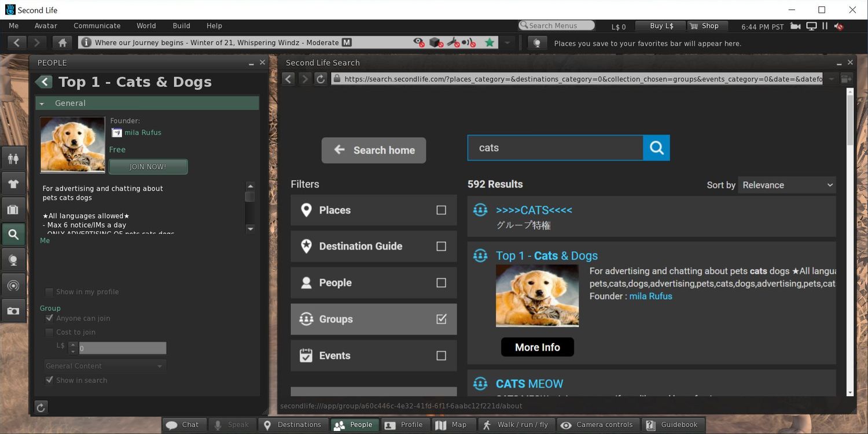
Task: Go forward in viewer navigation bar
Action: pyautogui.click(x=36, y=43)
